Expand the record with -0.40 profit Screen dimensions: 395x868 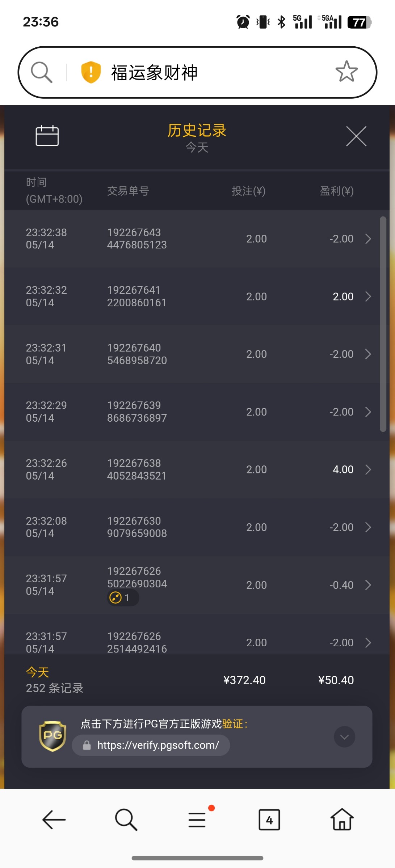point(368,585)
